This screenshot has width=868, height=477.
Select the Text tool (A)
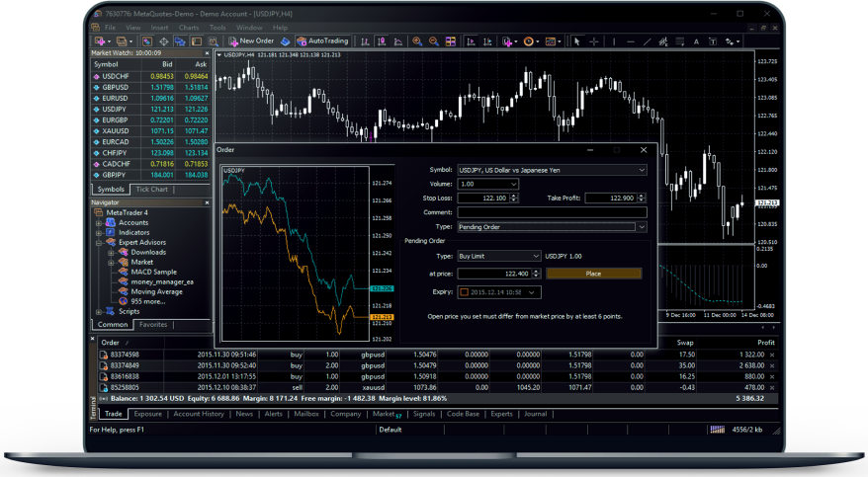coord(696,41)
